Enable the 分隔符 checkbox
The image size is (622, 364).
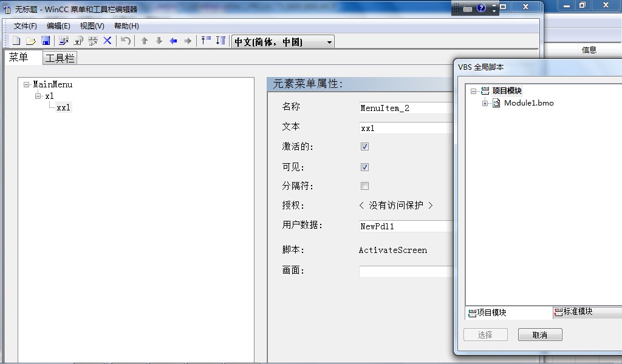[x=364, y=186]
